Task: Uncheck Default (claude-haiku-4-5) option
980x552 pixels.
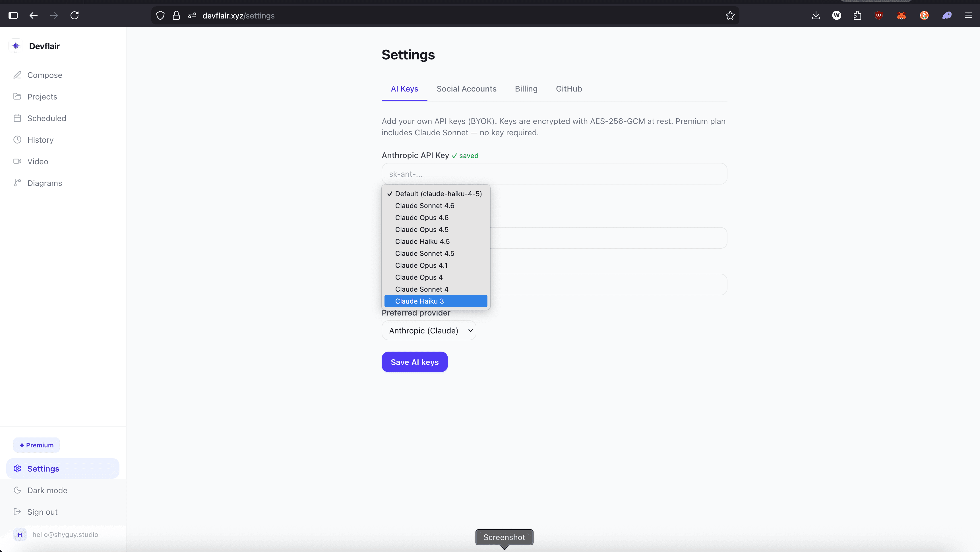Action: click(438, 194)
